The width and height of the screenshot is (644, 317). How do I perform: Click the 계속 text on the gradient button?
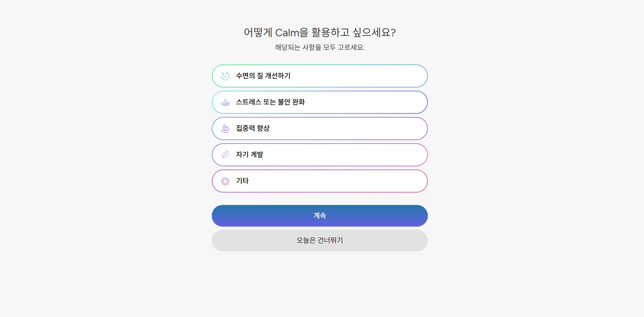320,216
